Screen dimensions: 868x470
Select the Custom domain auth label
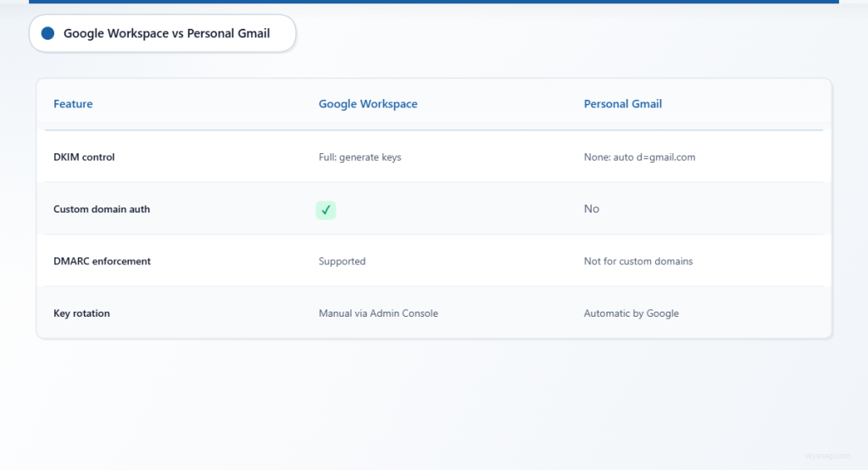coord(102,209)
